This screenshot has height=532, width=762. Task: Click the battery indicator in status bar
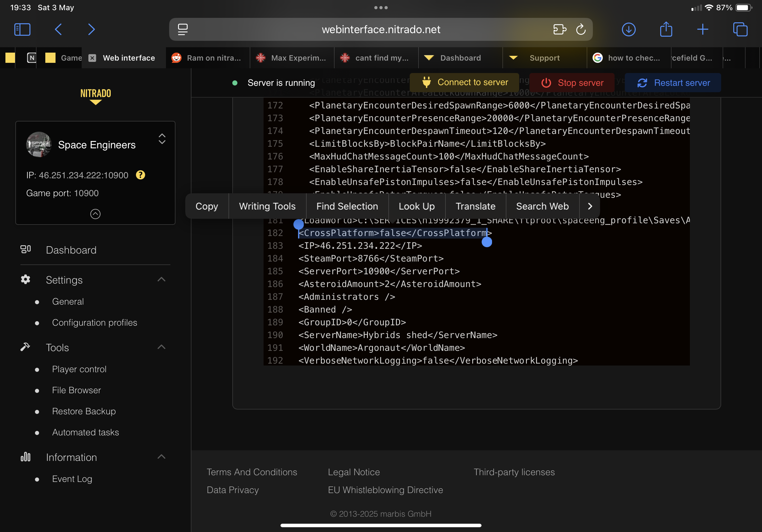pos(743,7)
